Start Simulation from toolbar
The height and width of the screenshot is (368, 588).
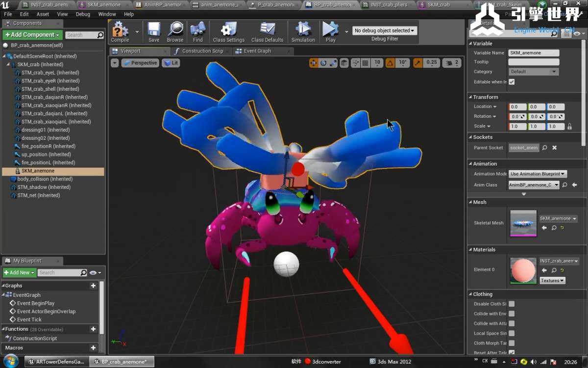pos(303,30)
